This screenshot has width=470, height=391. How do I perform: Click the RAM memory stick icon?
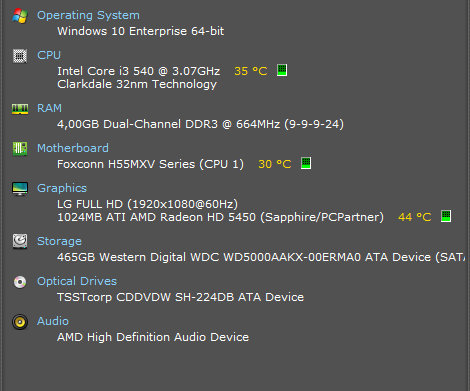[x=20, y=109]
